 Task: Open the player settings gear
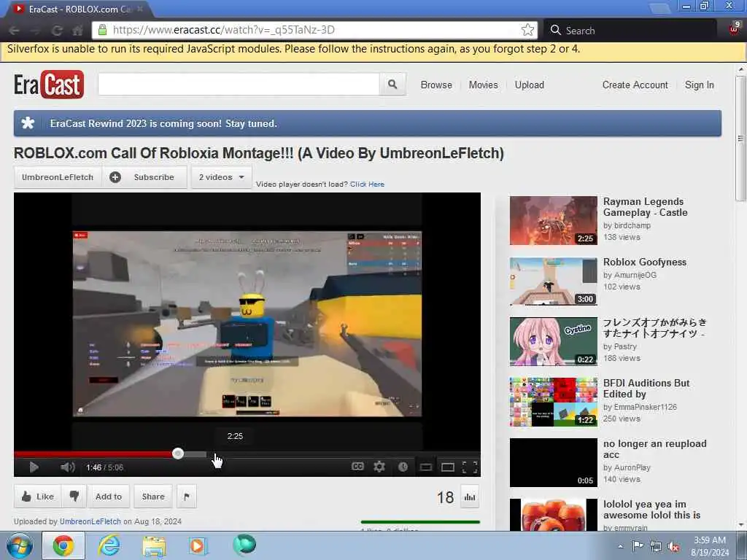tap(379, 467)
